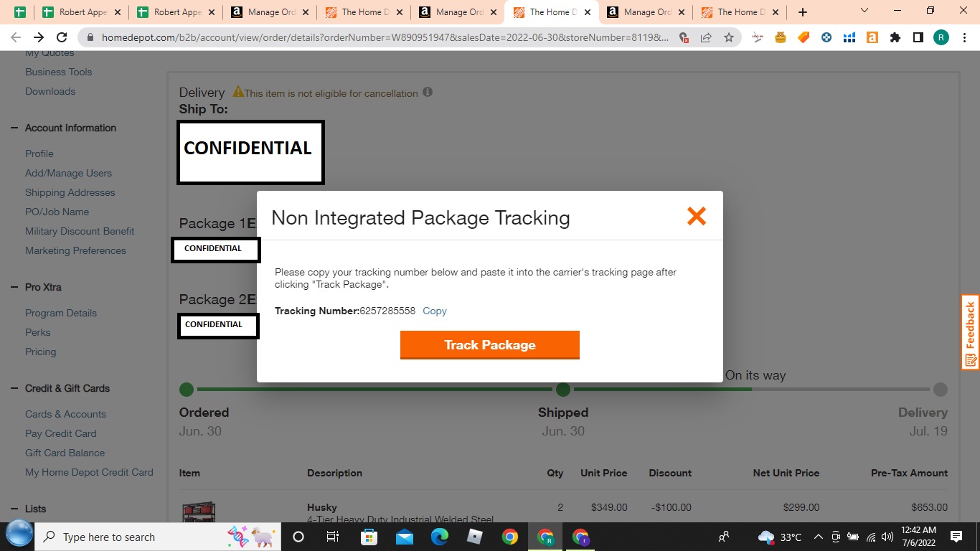This screenshot has height=551, width=980.
Task: Open Task View on the taskbar
Action: tap(333, 537)
